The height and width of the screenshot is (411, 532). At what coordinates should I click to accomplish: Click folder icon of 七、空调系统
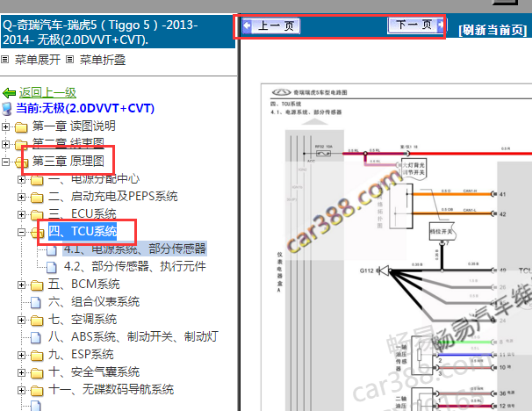pyautogui.click(x=37, y=321)
